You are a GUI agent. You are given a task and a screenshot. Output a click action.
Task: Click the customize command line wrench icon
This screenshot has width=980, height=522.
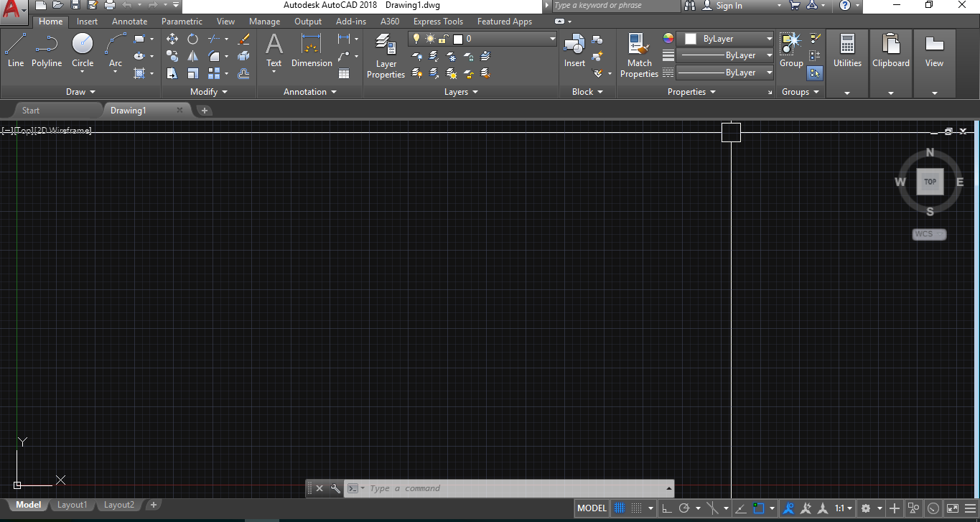click(x=335, y=488)
